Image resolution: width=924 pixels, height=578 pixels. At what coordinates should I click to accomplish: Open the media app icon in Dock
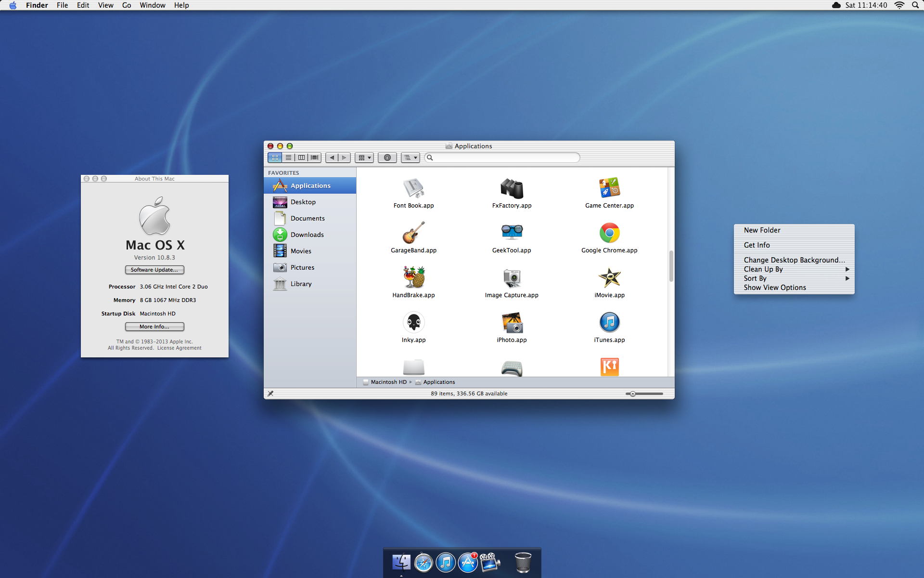(490, 562)
